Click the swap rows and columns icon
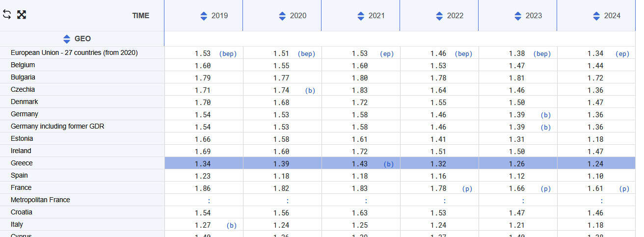Image resolution: width=644 pixels, height=237 pixels. tap(7, 14)
